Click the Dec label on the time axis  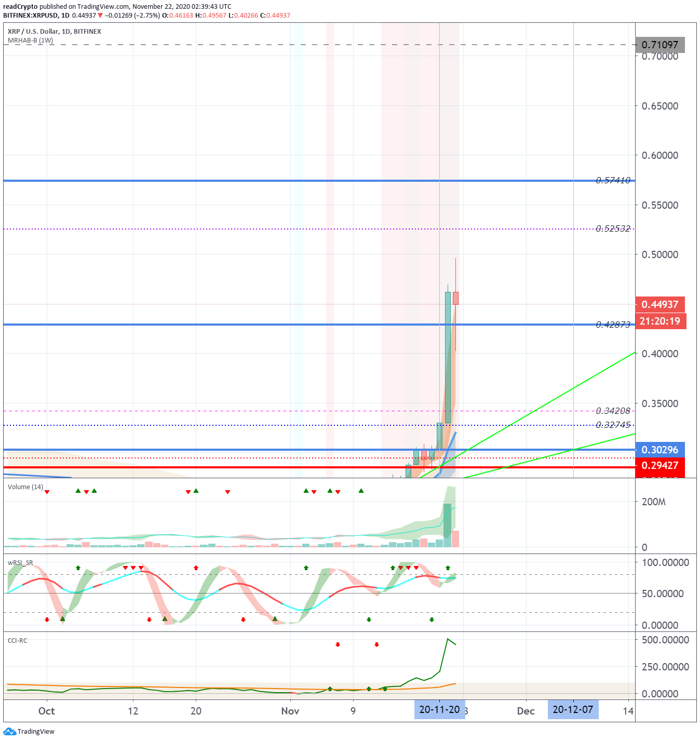tap(526, 711)
